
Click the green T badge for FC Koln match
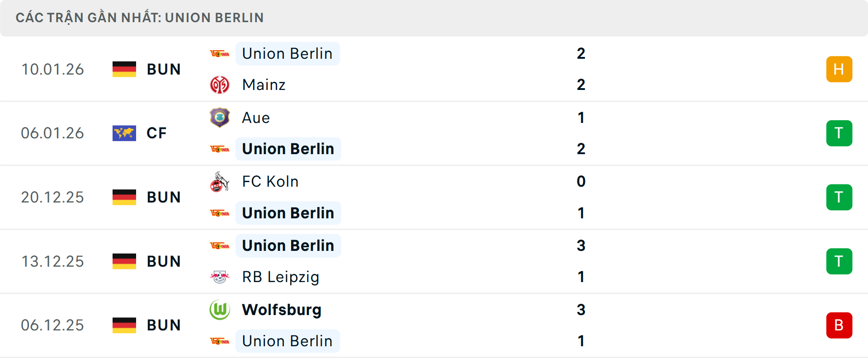839,197
